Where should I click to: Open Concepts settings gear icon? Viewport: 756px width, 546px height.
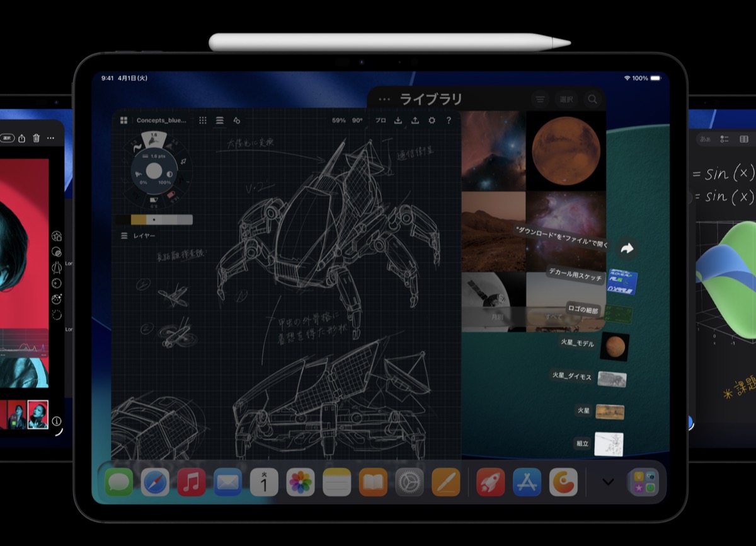point(432,120)
